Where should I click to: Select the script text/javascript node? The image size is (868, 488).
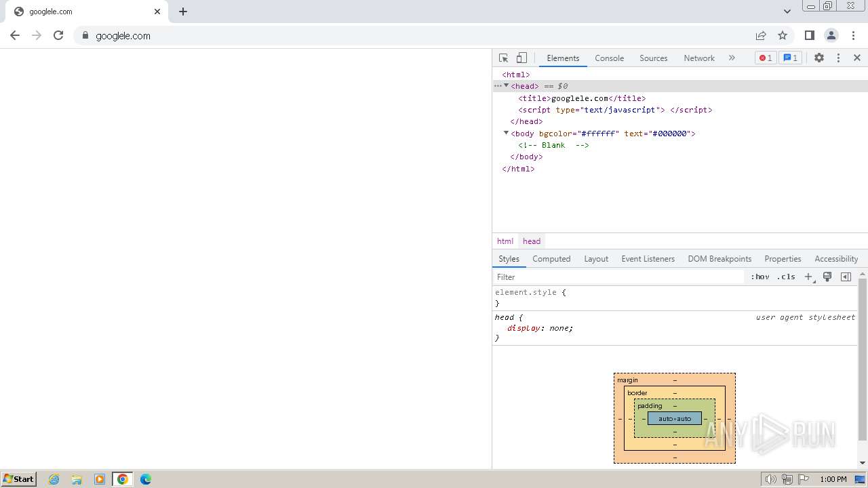[x=615, y=110]
